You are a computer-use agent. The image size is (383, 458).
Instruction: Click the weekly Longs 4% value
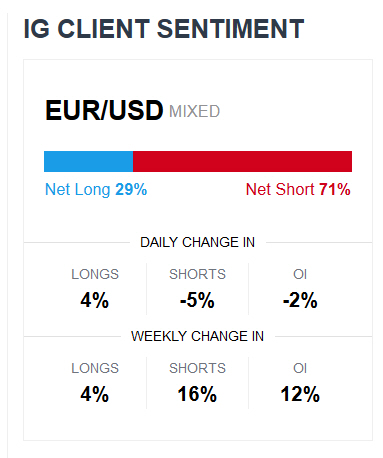95,394
